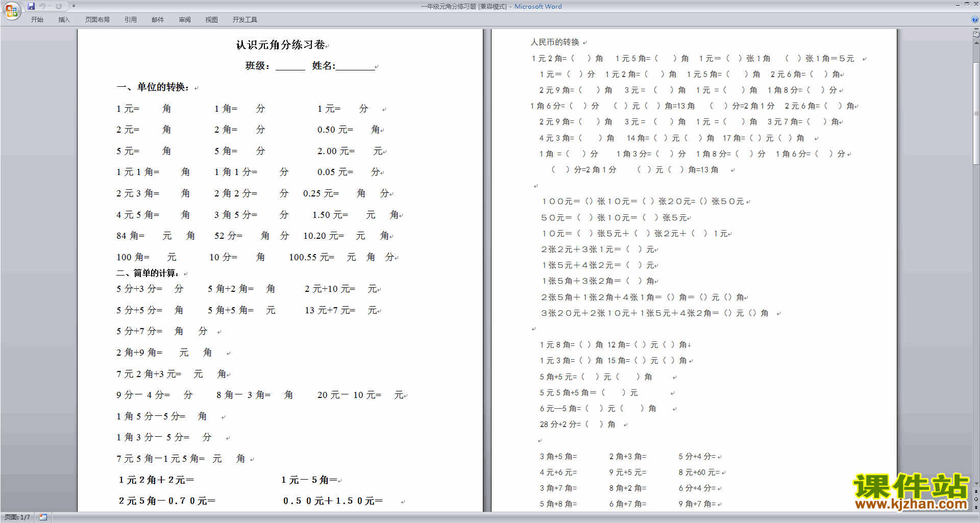Click the window title 一年级元角分练习题
The image size is (980, 523).
tap(449, 7)
